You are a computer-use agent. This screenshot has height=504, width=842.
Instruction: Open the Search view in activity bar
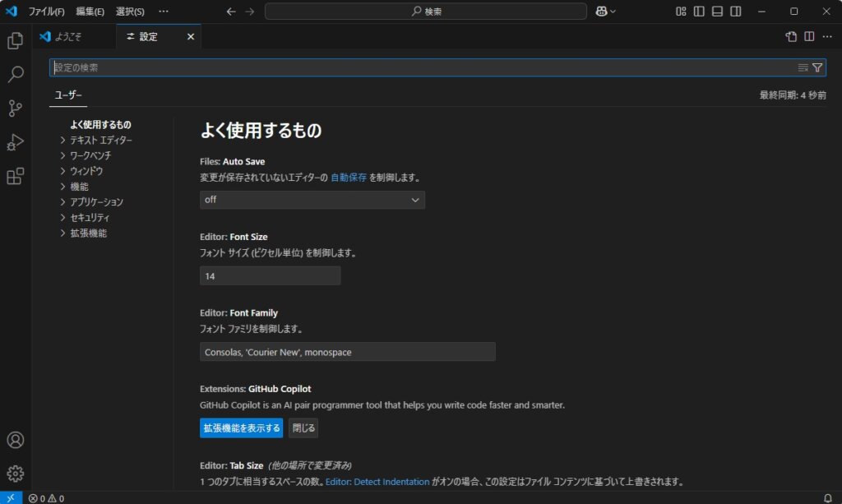point(15,75)
